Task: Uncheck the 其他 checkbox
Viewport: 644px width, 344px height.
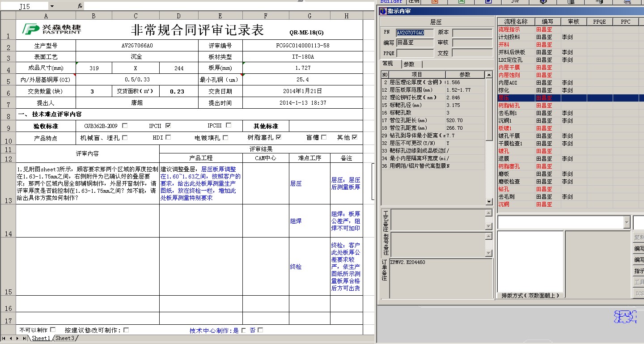Action: coord(355,137)
